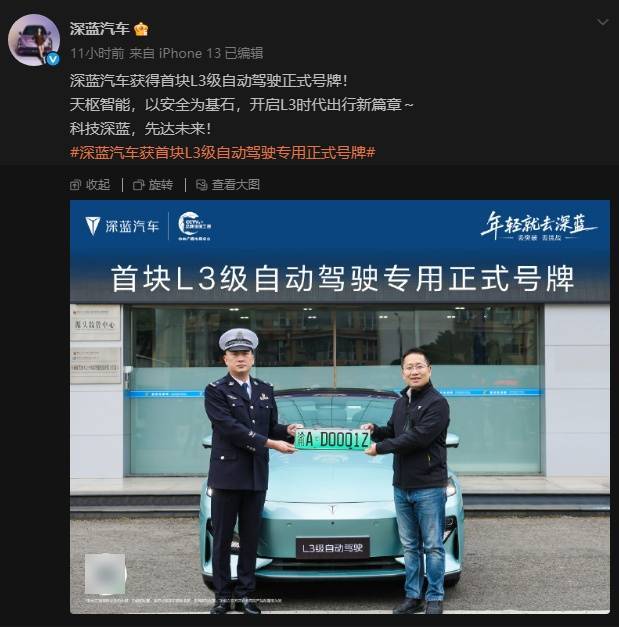Click the 深蓝汽车 logo in the photo banner

click(x=122, y=226)
